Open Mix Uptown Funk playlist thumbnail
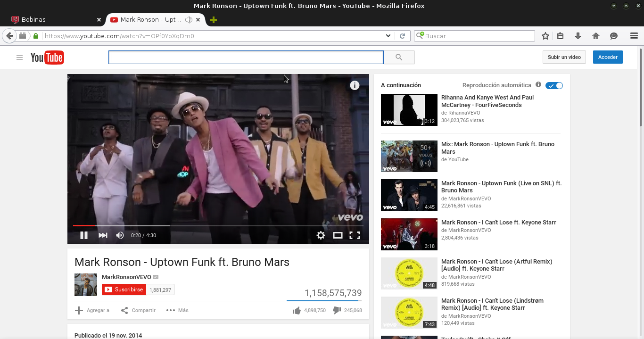 pyautogui.click(x=409, y=157)
